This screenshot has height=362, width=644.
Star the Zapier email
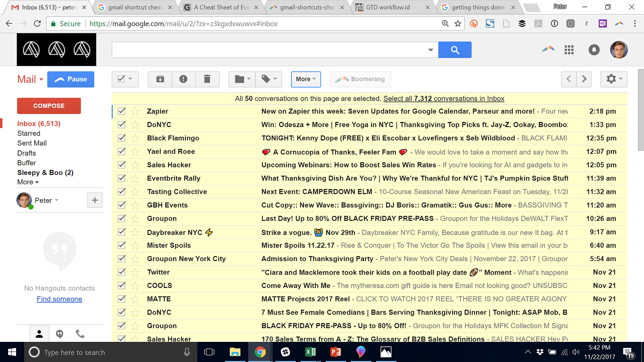135,111
